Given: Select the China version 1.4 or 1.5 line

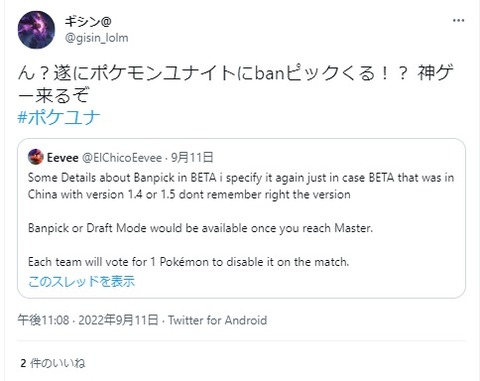Looking at the screenshot, I should [189, 194].
